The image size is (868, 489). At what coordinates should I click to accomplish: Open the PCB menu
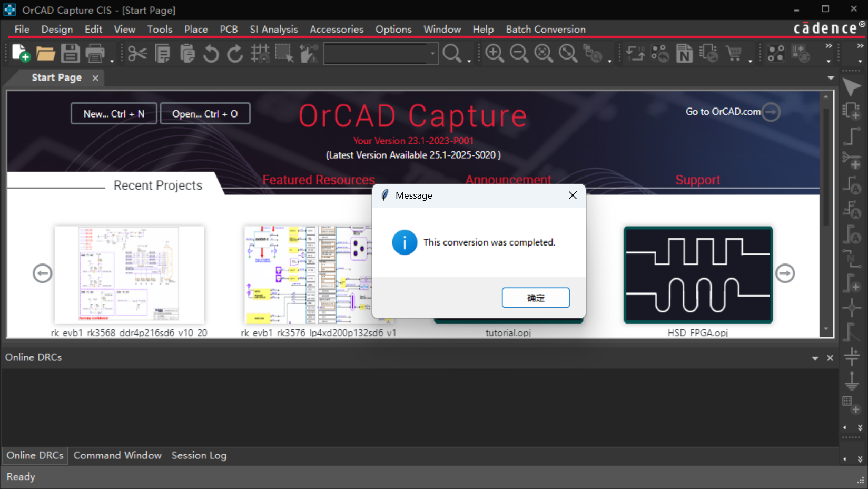click(x=229, y=30)
